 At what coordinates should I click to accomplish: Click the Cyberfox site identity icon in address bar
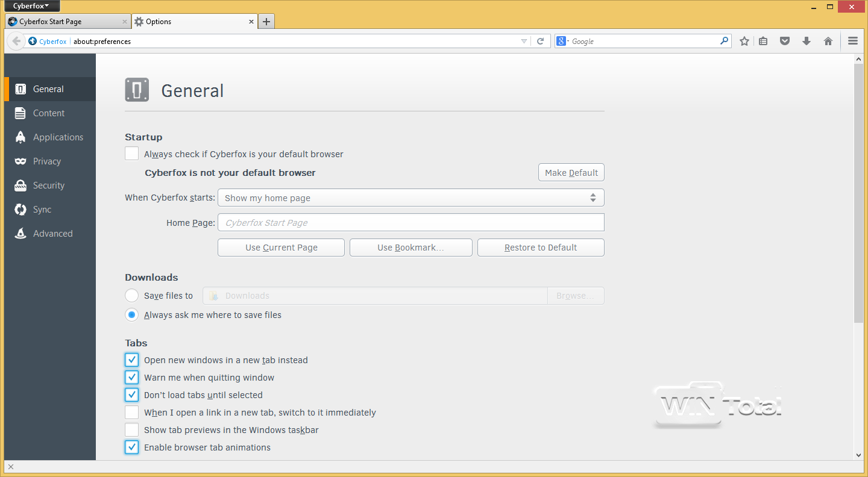(33, 42)
